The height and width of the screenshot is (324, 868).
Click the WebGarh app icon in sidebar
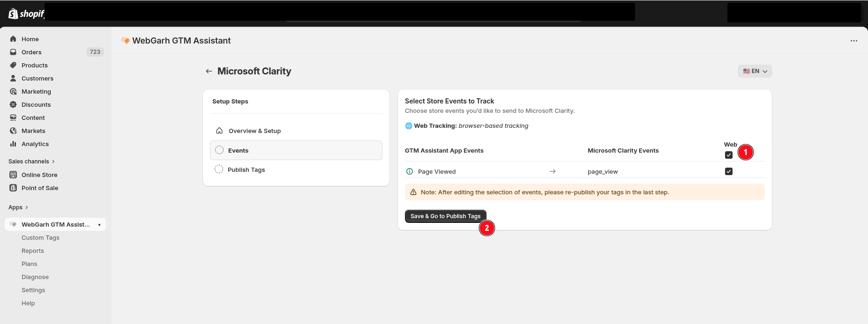[13, 224]
